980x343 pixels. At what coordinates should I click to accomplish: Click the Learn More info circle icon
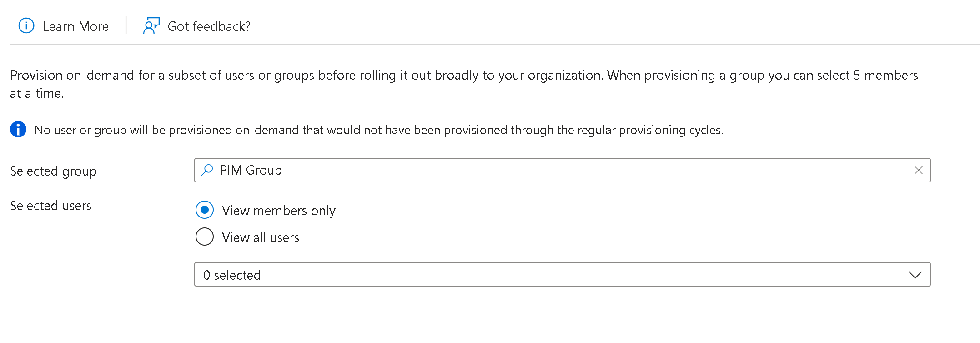[26, 26]
